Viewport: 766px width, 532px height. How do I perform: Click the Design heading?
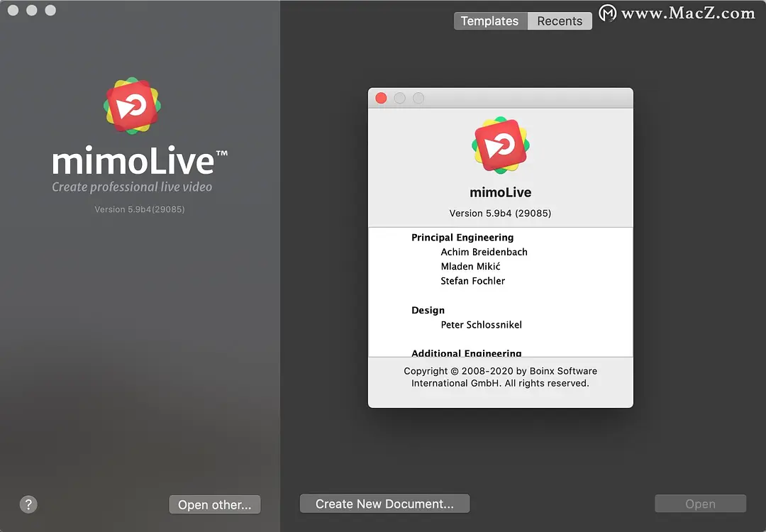(428, 310)
